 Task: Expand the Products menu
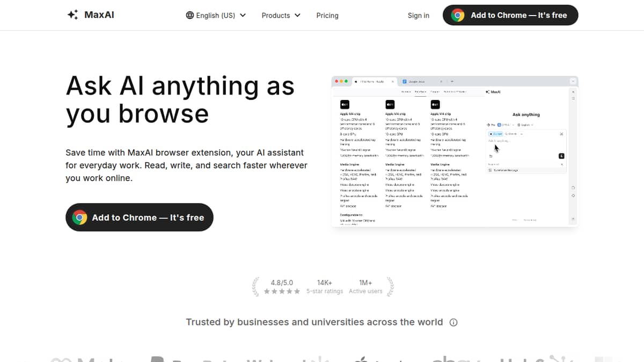[281, 16]
